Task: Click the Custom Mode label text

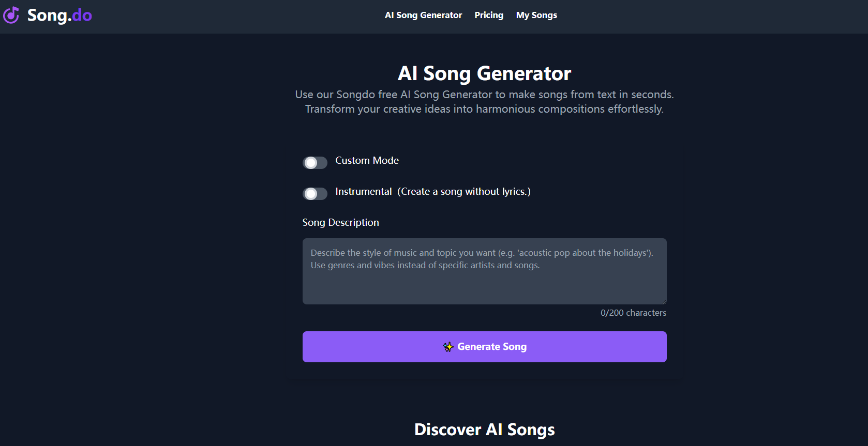Action: pos(367,161)
